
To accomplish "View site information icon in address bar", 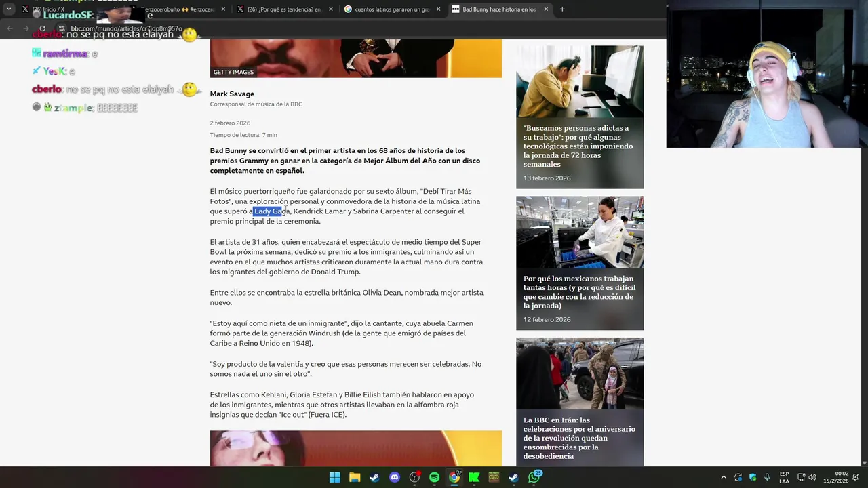I will pos(62,28).
